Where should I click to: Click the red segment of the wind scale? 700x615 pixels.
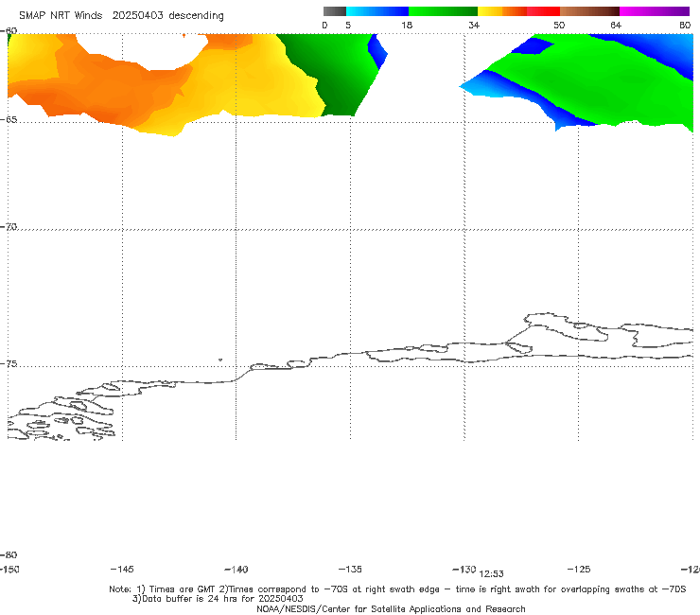543,11
